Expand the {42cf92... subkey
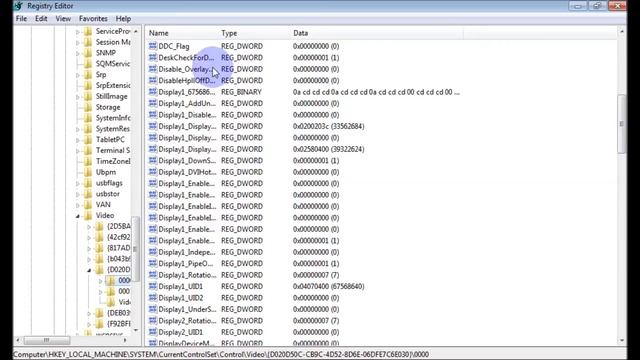Viewport: 640px width, 360px height. pyautogui.click(x=89, y=237)
